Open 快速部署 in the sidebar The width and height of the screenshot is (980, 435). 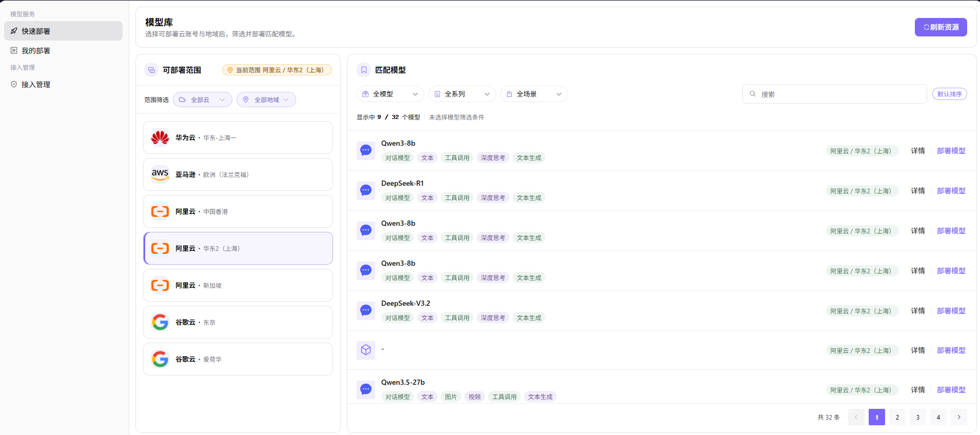tap(63, 31)
